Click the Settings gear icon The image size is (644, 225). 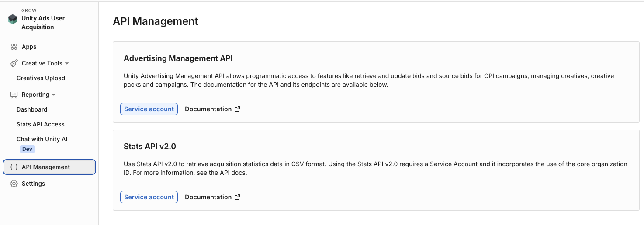(14, 184)
